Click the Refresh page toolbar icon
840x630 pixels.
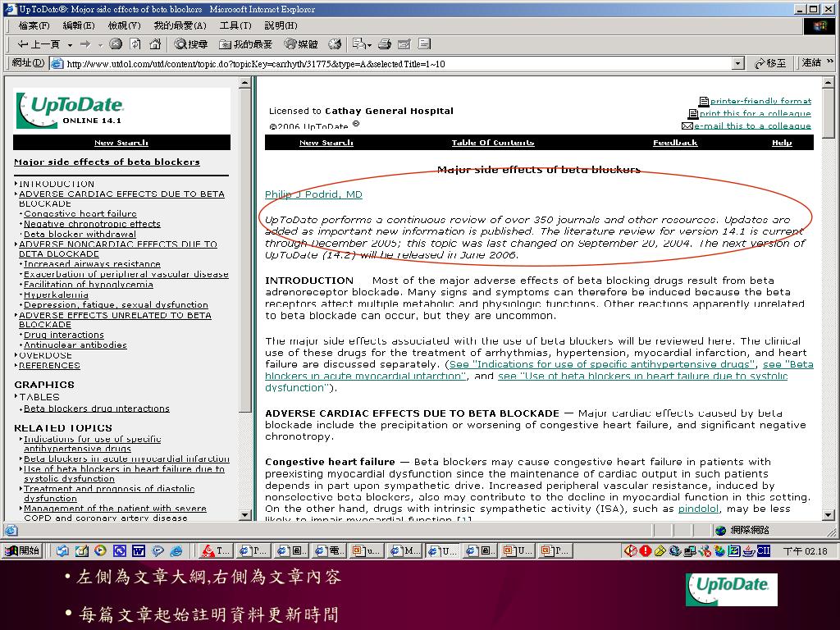135,44
